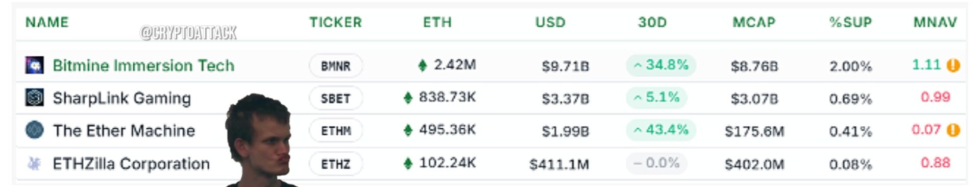Open the SharpLink Gaming row name
The image size is (980, 187).
pos(122,98)
